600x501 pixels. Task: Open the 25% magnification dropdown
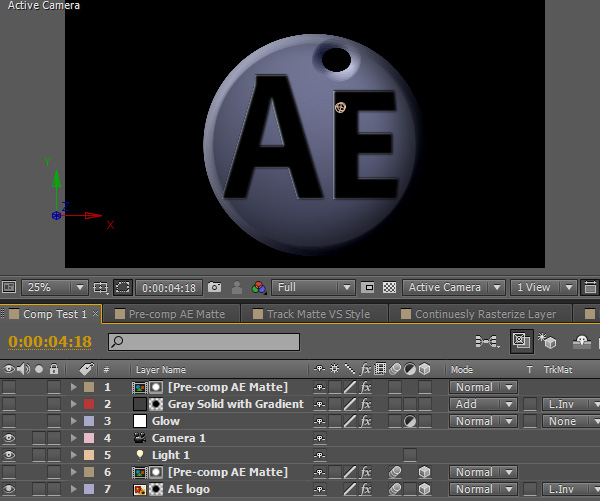54,288
